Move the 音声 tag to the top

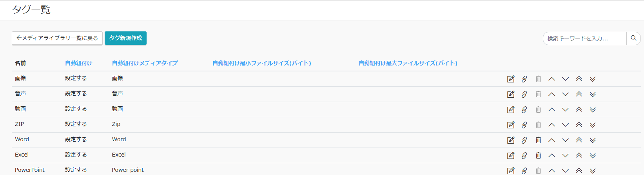tap(579, 94)
